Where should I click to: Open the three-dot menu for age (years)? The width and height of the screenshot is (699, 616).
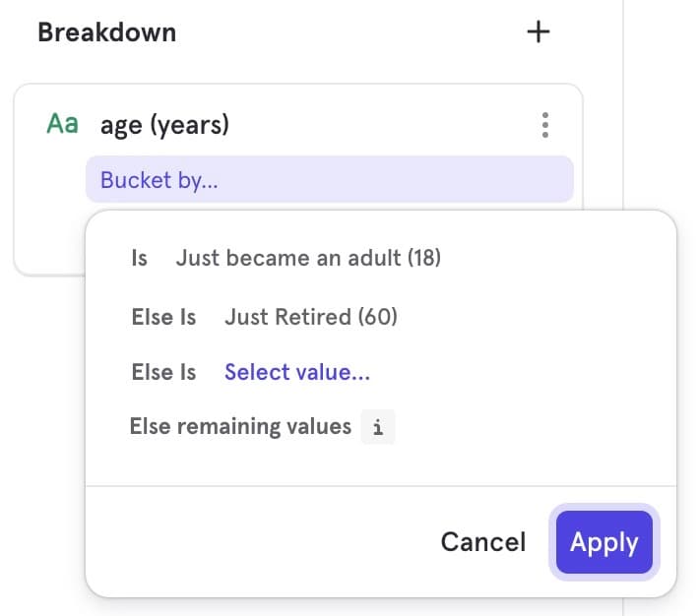coord(545,125)
